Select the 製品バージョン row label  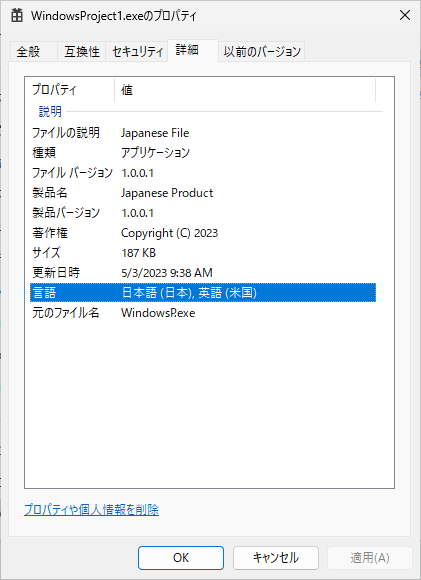[66, 213]
